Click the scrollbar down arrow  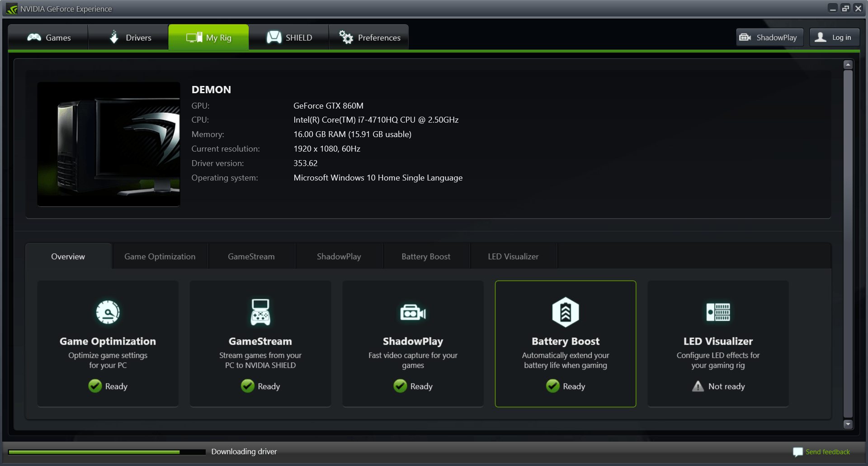(848, 424)
